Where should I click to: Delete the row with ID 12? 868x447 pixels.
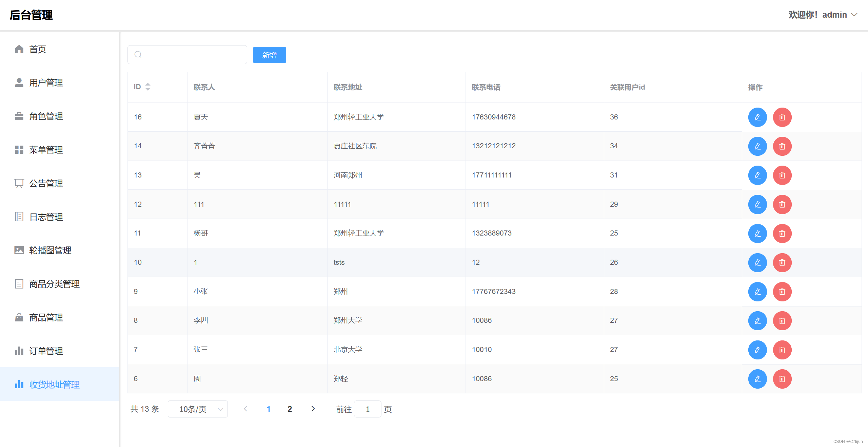point(782,204)
